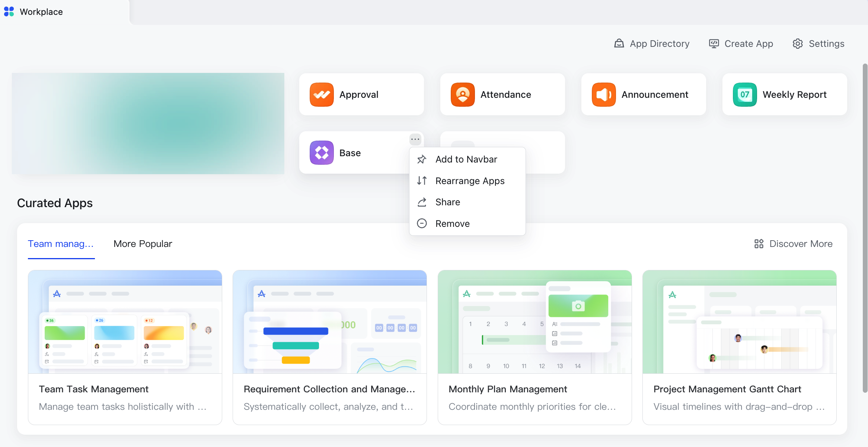Open the Attendance card label

506,94
